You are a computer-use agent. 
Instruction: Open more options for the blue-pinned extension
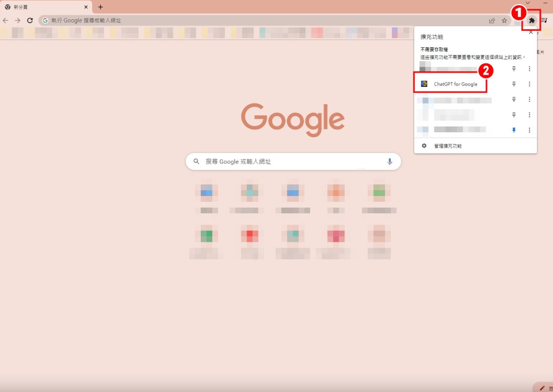pyautogui.click(x=529, y=130)
